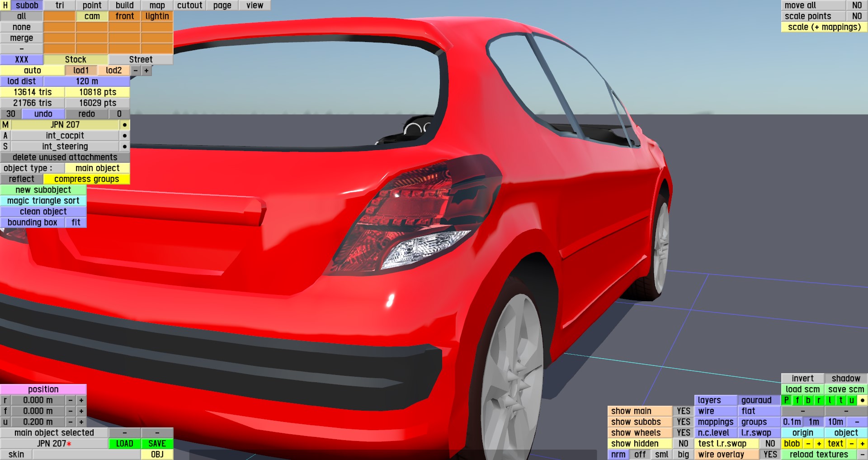Click the load scm button

tap(802, 389)
